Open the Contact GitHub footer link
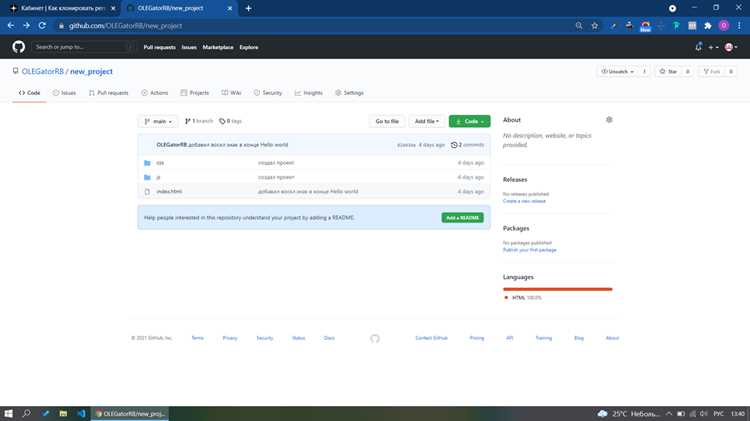Screen dimensions: 750x421 tap(431, 338)
